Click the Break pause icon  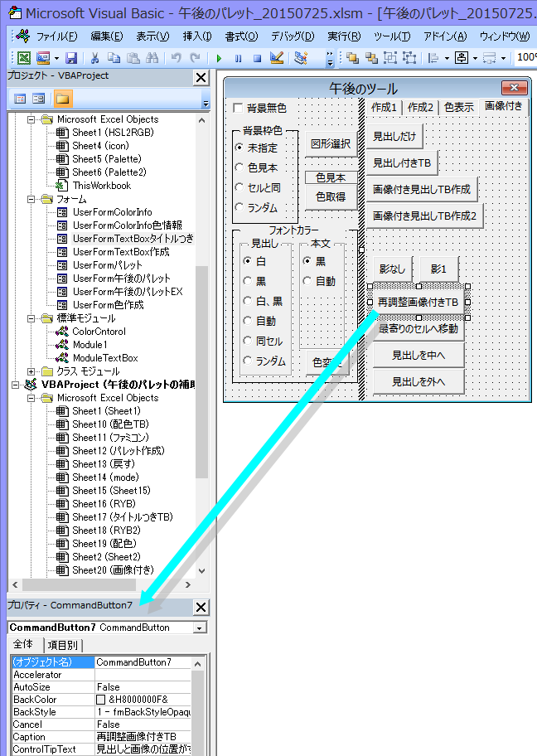point(238,58)
